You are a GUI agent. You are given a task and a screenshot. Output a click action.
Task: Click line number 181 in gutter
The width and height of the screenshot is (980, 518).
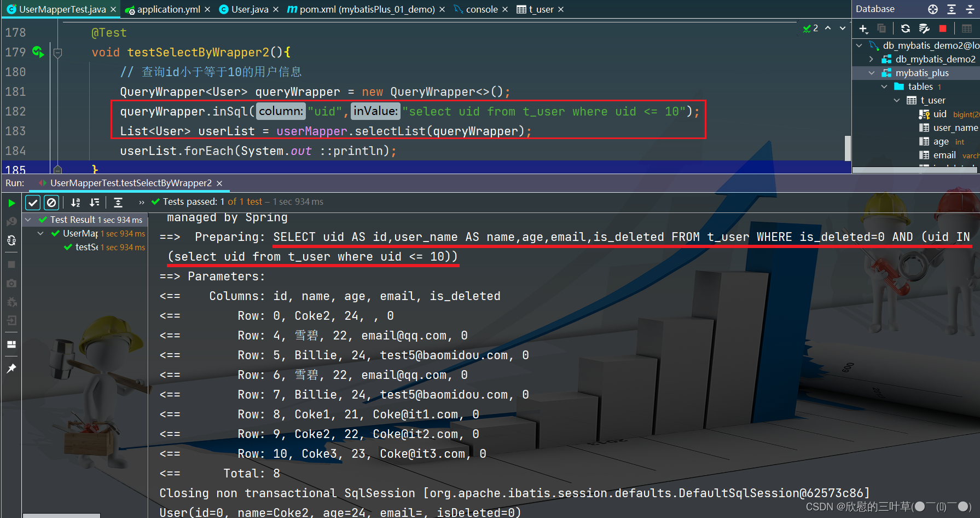[15, 91]
